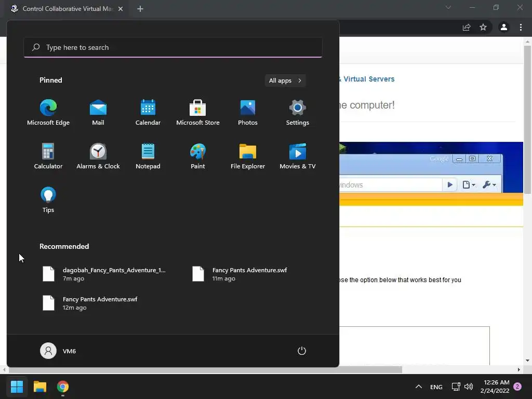The width and height of the screenshot is (532, 399).
Task: Open Microsoft Edge from pinned apps
Action: point(48,113)
